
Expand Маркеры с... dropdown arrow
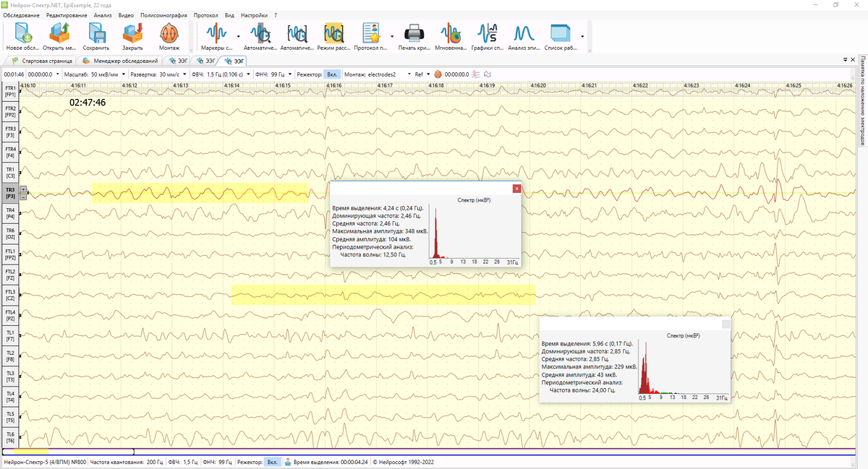(237, 36)
